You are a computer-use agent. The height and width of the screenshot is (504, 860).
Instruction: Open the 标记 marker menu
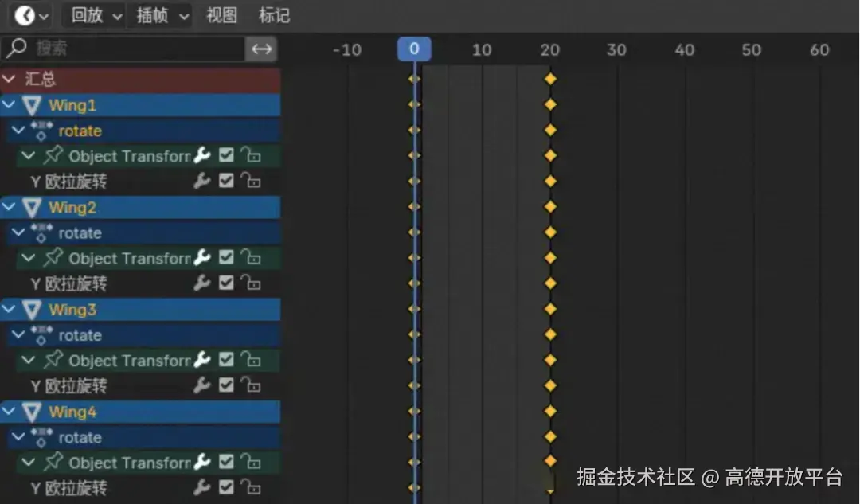pos(274,15)
